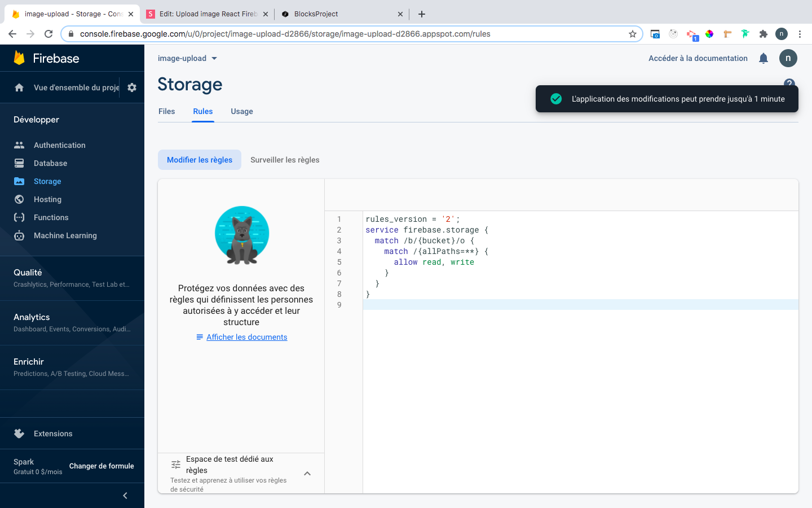Select the Rules tab
Image resolution: width=812 pixels, height=508 pixels.
203,111
